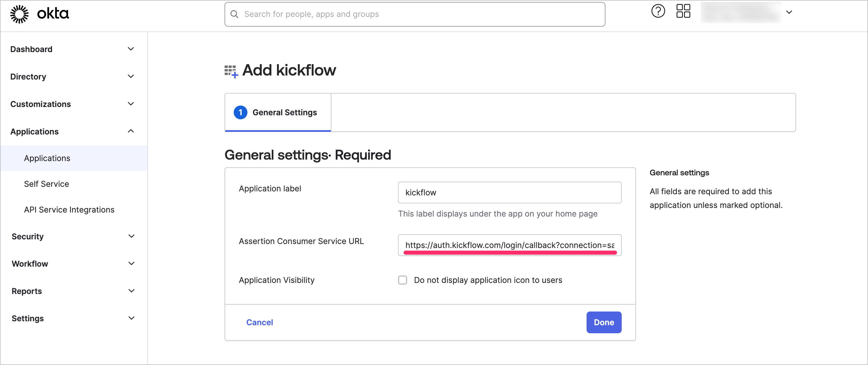Select Applications submenu item

pyautogui.click(x=74, y=158)
